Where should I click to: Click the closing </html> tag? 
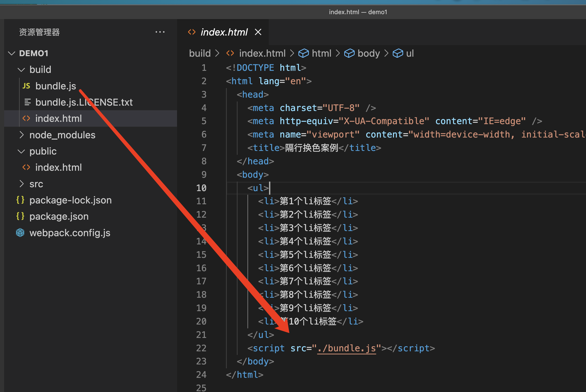pyautogui.click(x=245, y=375)
